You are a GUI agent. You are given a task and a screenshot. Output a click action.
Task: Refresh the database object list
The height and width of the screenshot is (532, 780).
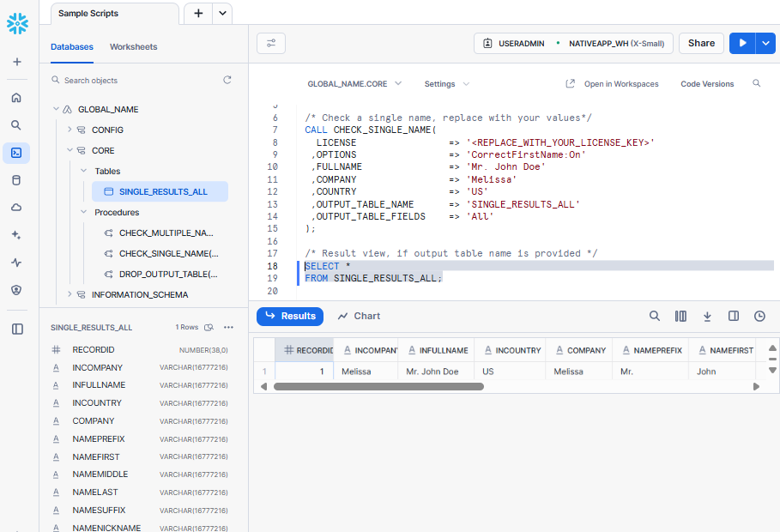coord(227,80)
